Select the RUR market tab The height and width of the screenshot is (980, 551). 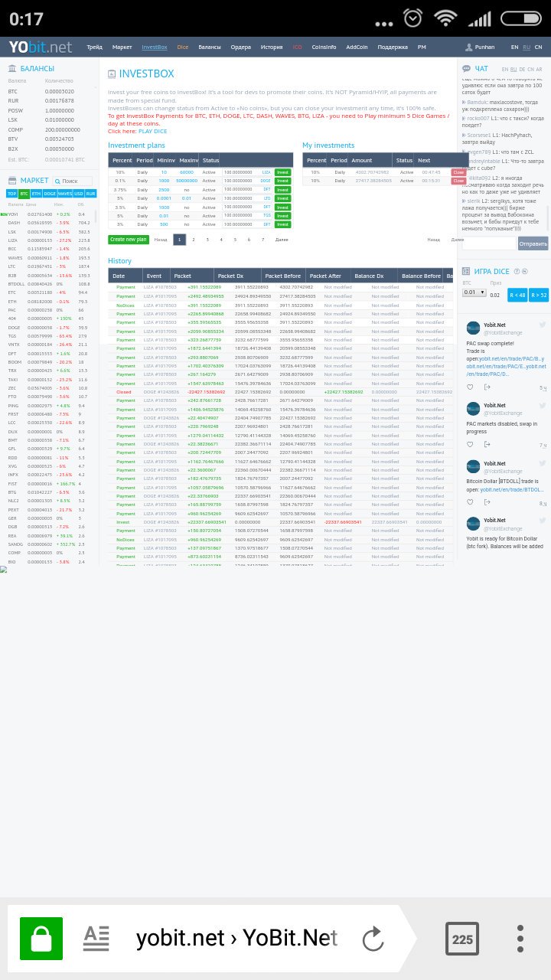tap(91, 194)
